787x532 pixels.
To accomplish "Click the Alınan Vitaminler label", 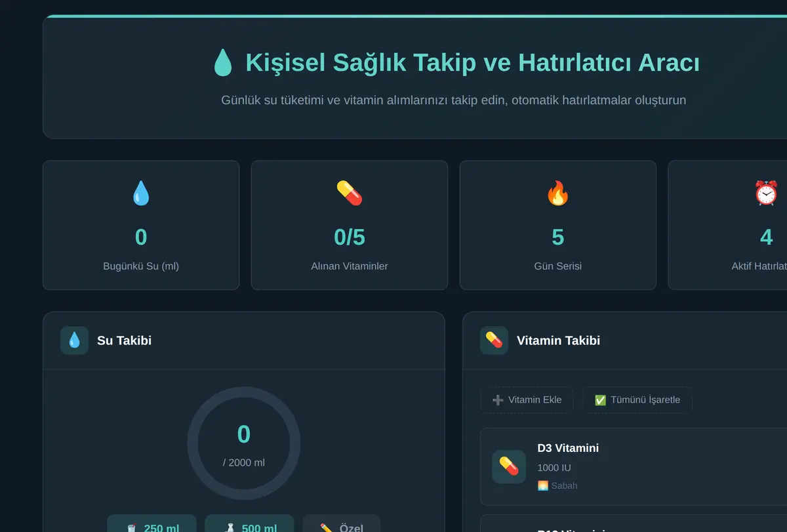I will pyautogui.click(x=350, y=266).
